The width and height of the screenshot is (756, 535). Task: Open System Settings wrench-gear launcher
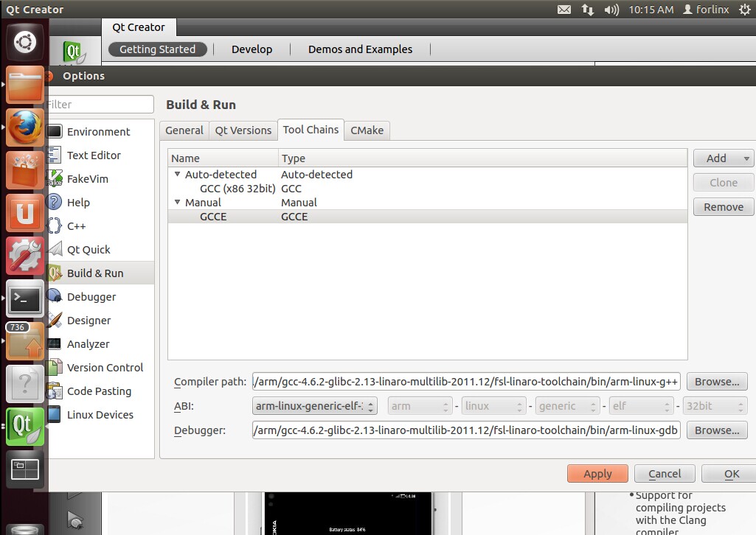click(x=24, y=256)
